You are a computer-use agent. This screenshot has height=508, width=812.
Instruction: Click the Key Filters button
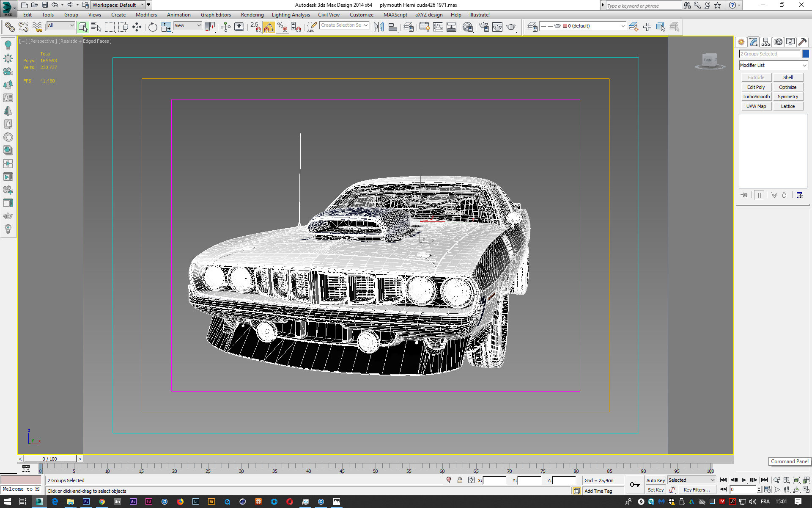697,490
